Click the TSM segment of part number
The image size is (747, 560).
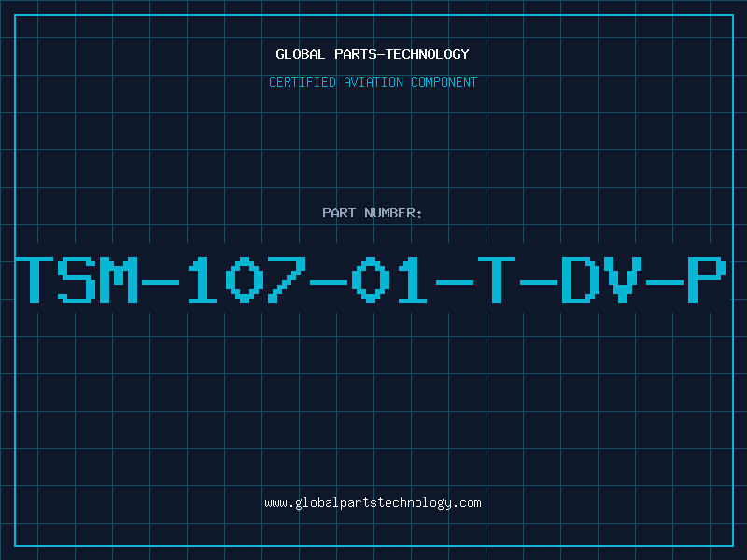(x=77, y=279)
